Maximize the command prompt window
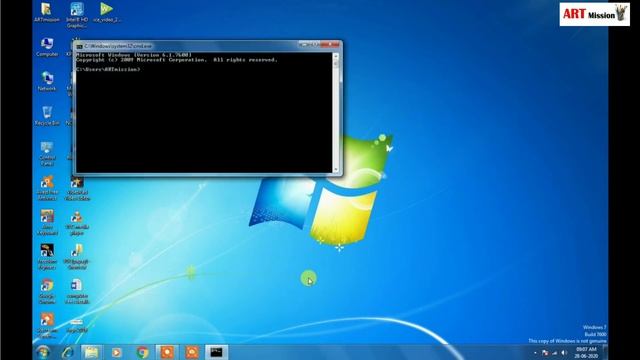 coord(316,44)
